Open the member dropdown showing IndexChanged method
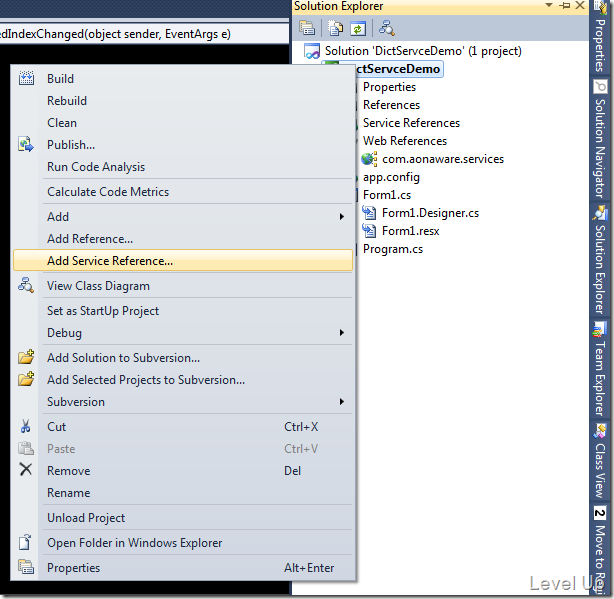 pyautogui.click(x=144, y=34)
